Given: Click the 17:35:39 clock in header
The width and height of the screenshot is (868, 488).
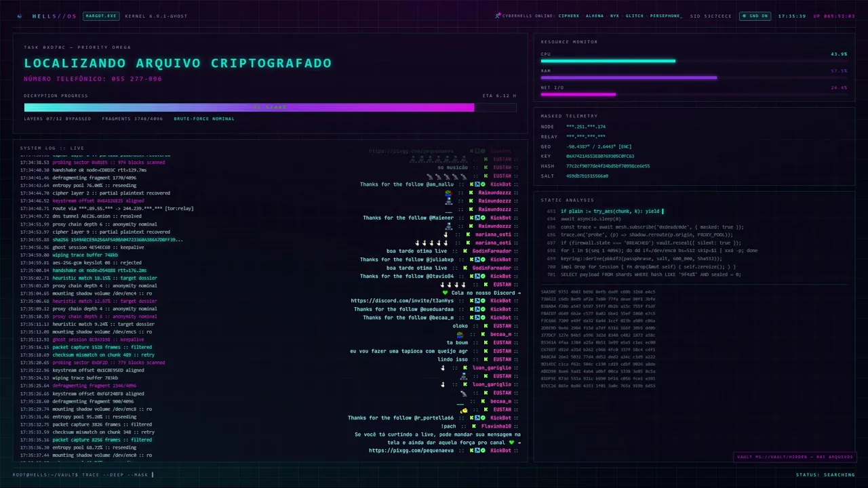Looking at the screenshot, I should click(x=792, y=16).
